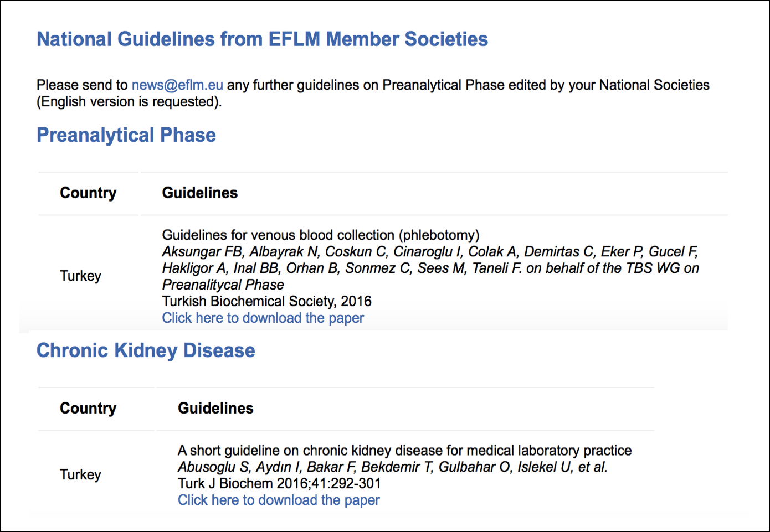This screenshot has height=532, width=770.
Task: Click Turkey cell in Chronic Kidney table
Action: coord(81,474)
